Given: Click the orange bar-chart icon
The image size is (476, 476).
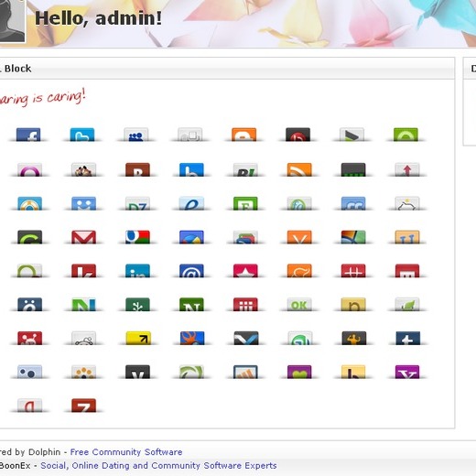Looking at the screenshot, I should tap(245, 372).
